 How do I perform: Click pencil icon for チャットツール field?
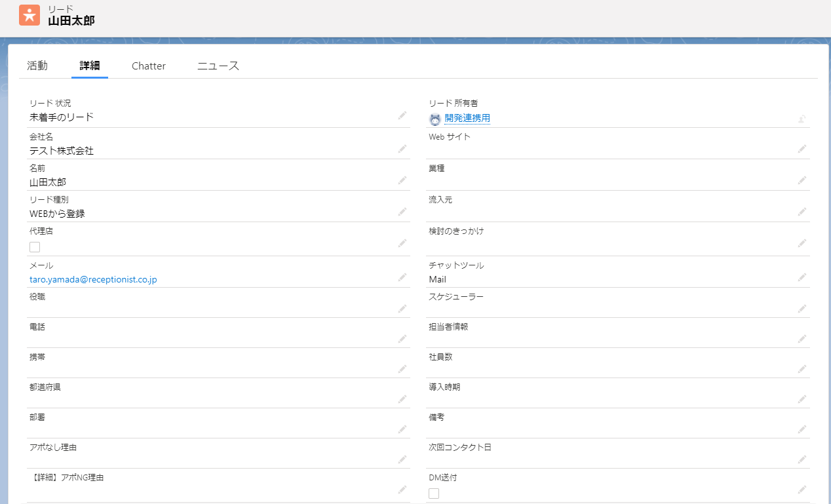[802, 278]
